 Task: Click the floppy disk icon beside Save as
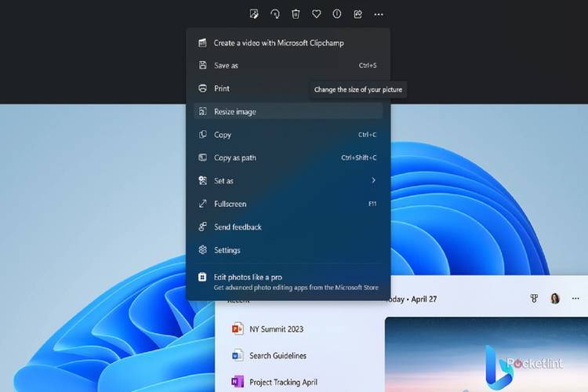click(x=202, y=65)
